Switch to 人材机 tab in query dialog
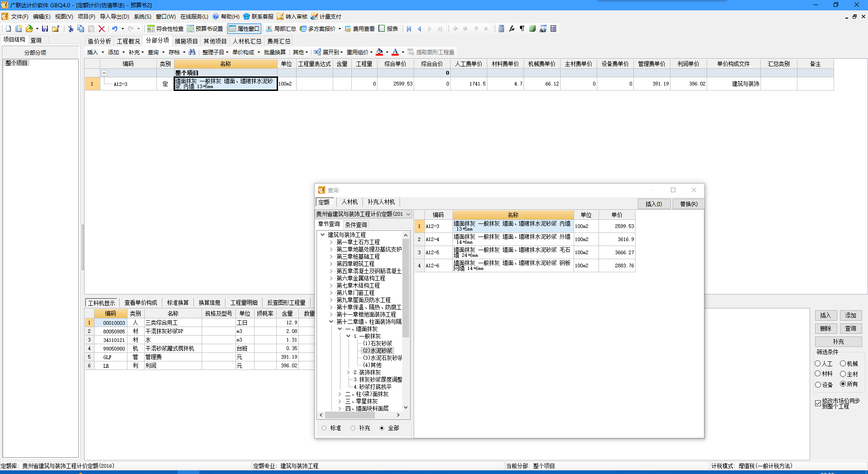This screenshot has width=868, height=474. click(x=349, y=202)
